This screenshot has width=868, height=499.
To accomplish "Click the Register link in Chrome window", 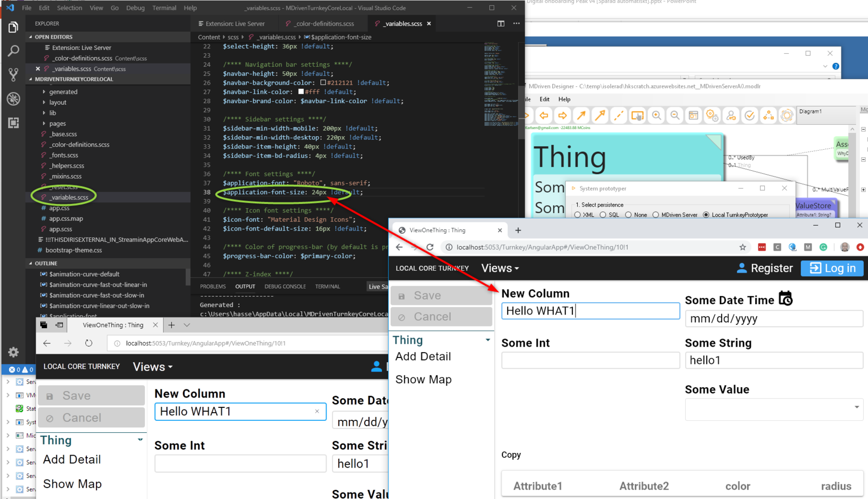I will click(x=764, y=268).
